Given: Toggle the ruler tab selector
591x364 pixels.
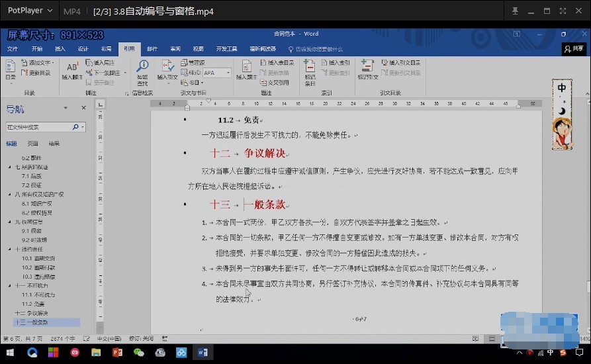Looking at the screenshot, I should click(x=100, y=105).
